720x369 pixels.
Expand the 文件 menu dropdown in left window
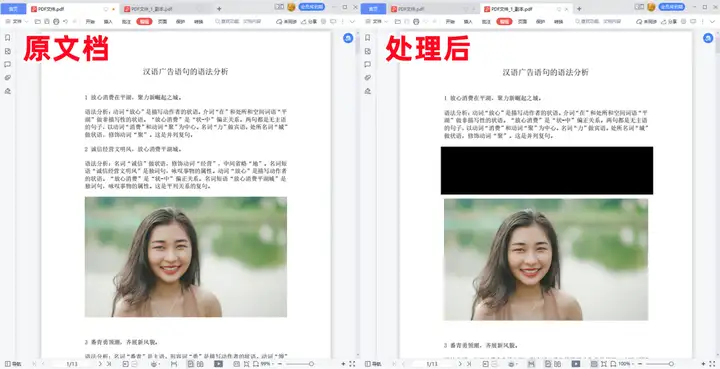pos(17,22)
